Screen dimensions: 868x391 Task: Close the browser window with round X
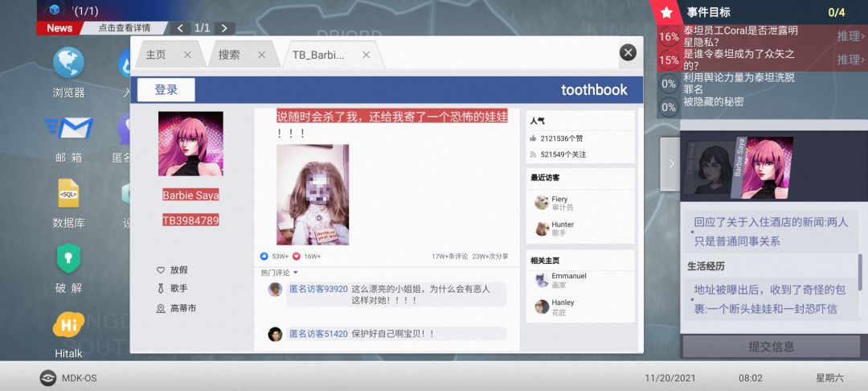point(628,52)
